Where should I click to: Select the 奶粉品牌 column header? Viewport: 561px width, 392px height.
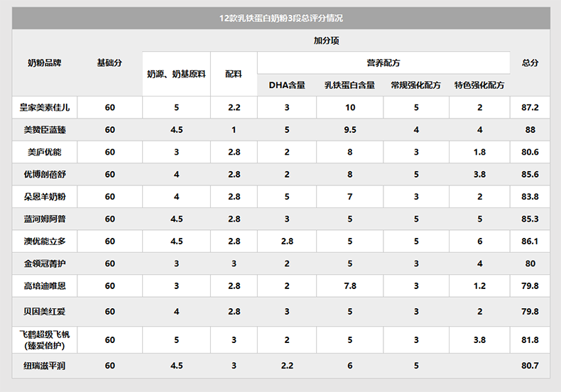coord(45,63)
